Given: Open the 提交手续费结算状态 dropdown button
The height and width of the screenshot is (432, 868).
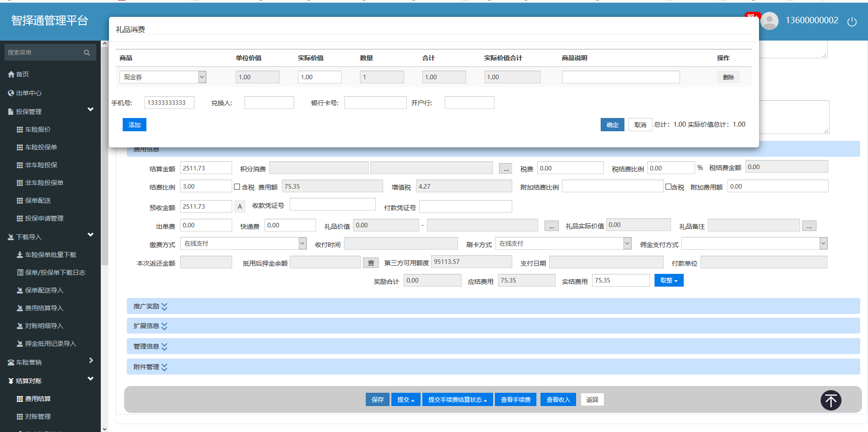Looking at the screenshot, I should coord(457,400).
